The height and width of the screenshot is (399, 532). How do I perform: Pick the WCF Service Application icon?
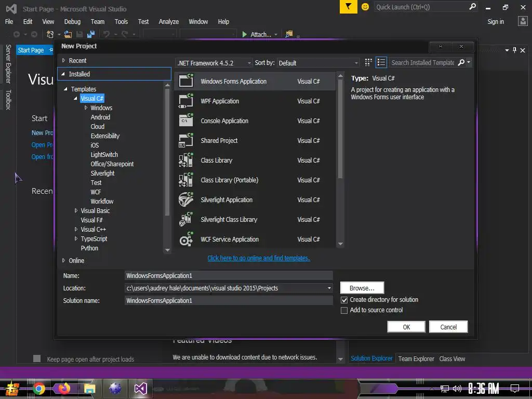186,239
